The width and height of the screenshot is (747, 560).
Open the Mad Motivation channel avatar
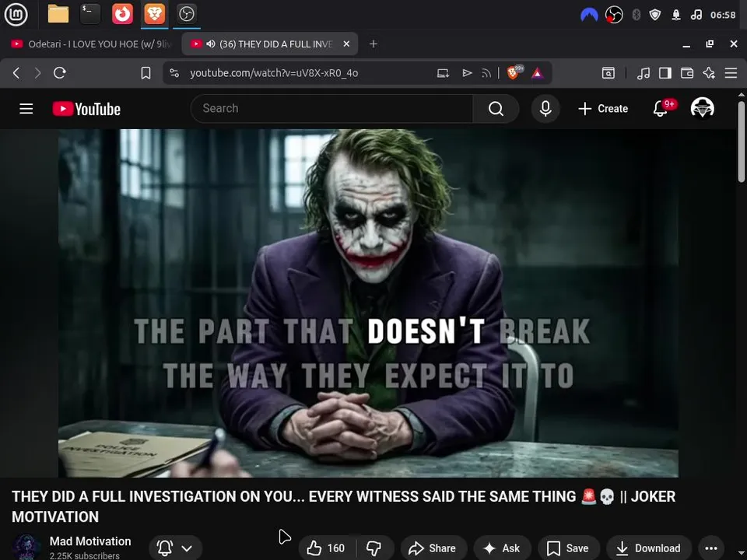coord(26,547)
